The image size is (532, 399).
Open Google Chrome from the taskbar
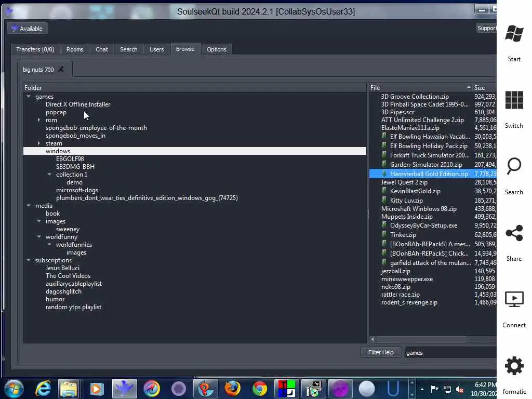pyautogui.click(x=260, y=389)
